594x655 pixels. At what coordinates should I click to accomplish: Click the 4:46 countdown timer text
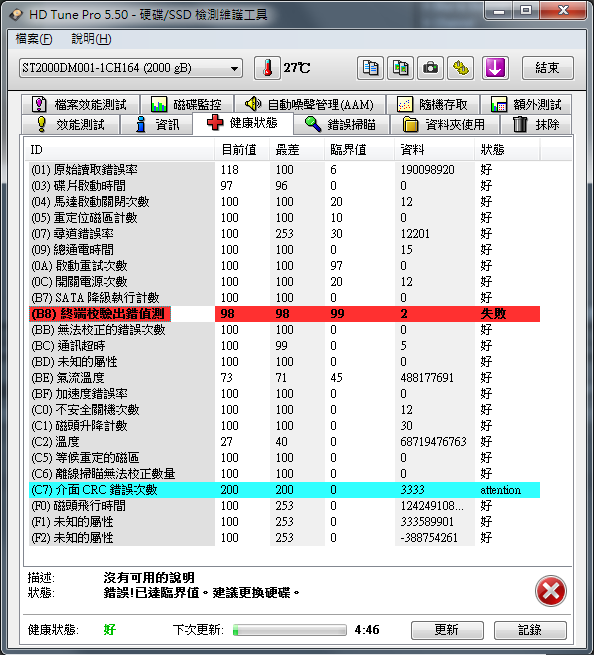click(x=367, y=630)
